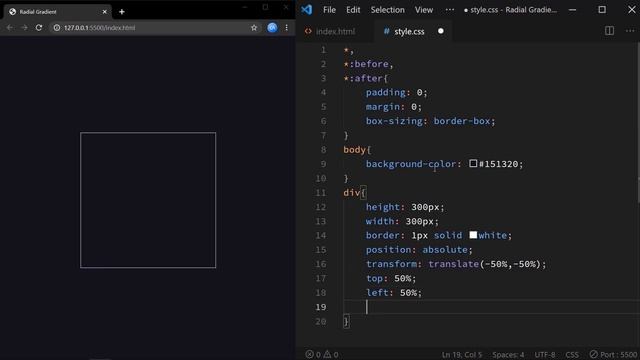Click the CSS language mode indicator

(x=572, y=355)
